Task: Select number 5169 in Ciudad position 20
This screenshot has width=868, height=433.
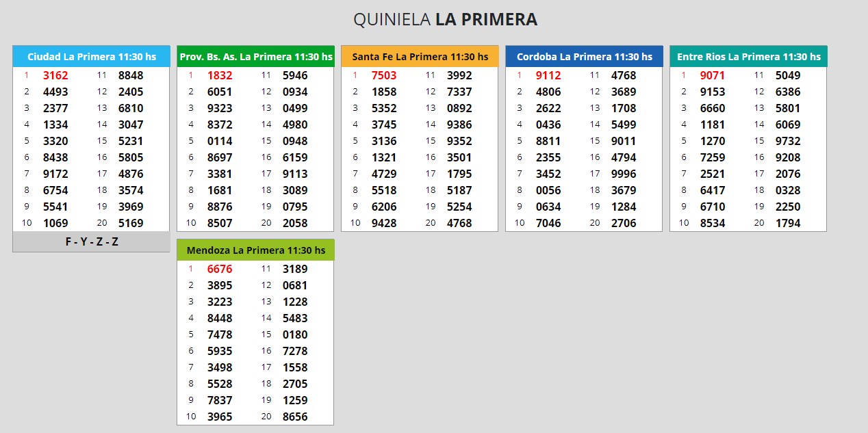Action: [x=131, y=223]
